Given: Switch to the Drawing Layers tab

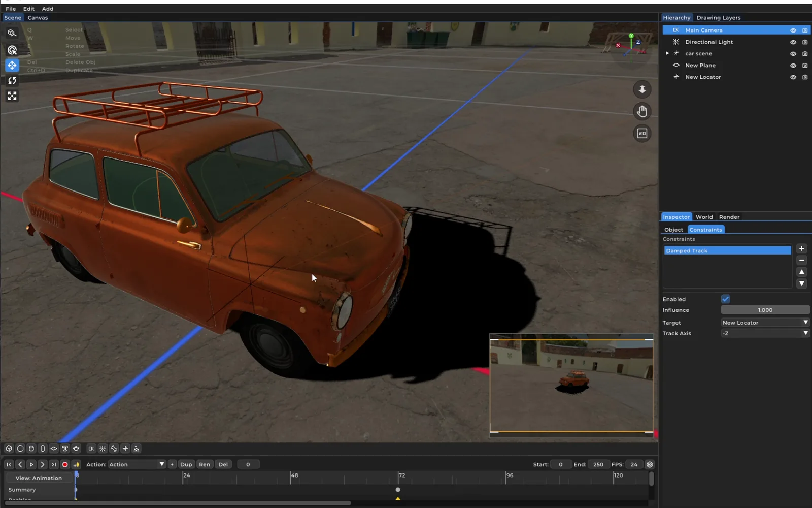Looking at the screenshot, I should coord(718,18).
